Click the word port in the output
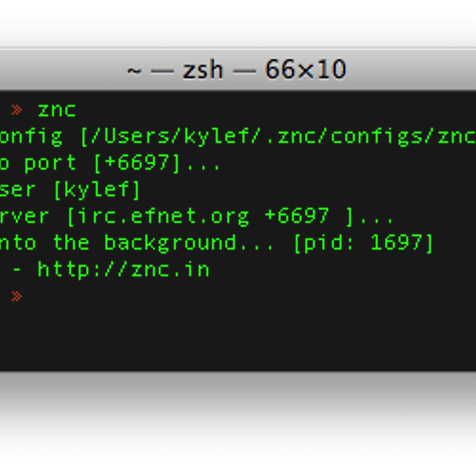This screenshot has height=476, width=476. tap(50, 163)
